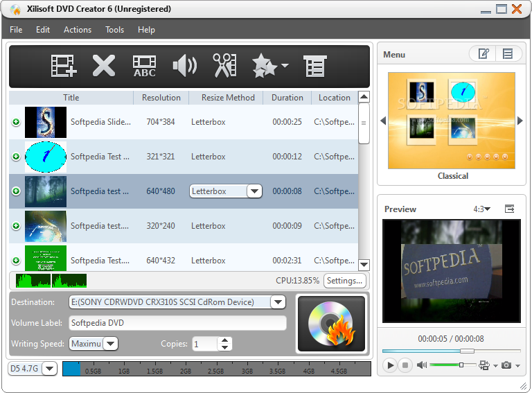Open the subtitle ABC tool

(144, 66)
